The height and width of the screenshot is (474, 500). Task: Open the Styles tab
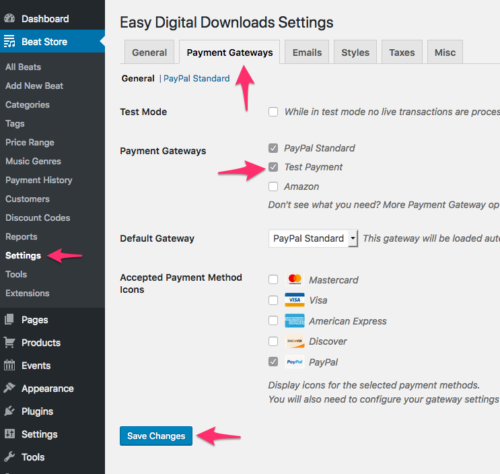point(355,52)
